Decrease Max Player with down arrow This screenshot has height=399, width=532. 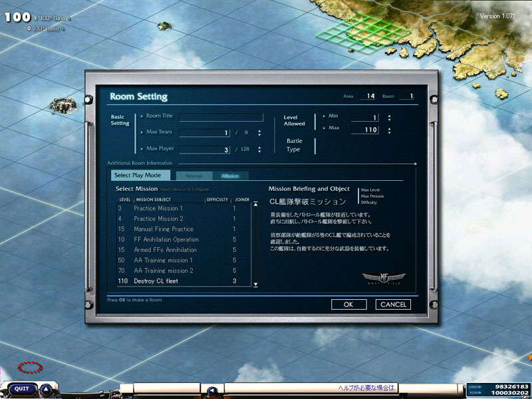coord(259,152)
